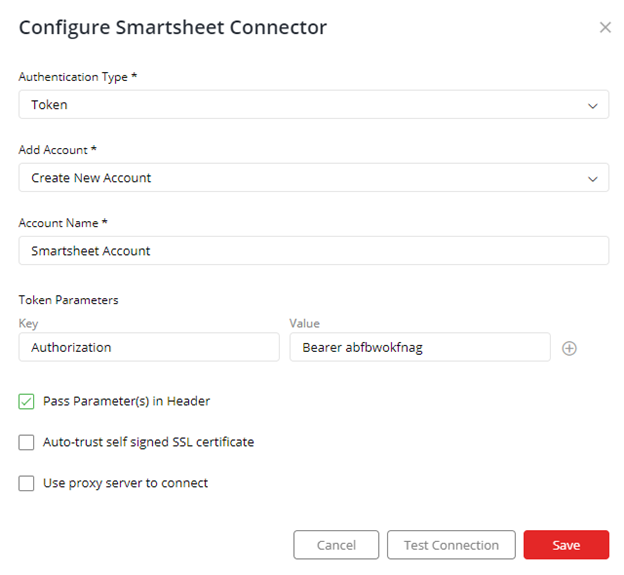Viewport: 624px width, 575px height.
Task: Uncheck Pass Parameter(s) in Header
Action: coord(26,402)
